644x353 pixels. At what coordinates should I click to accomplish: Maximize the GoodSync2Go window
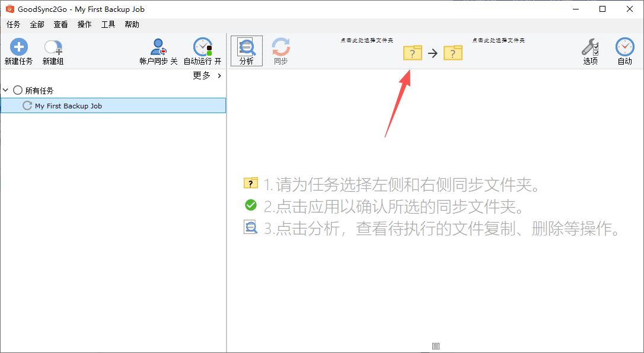(602, 9)
